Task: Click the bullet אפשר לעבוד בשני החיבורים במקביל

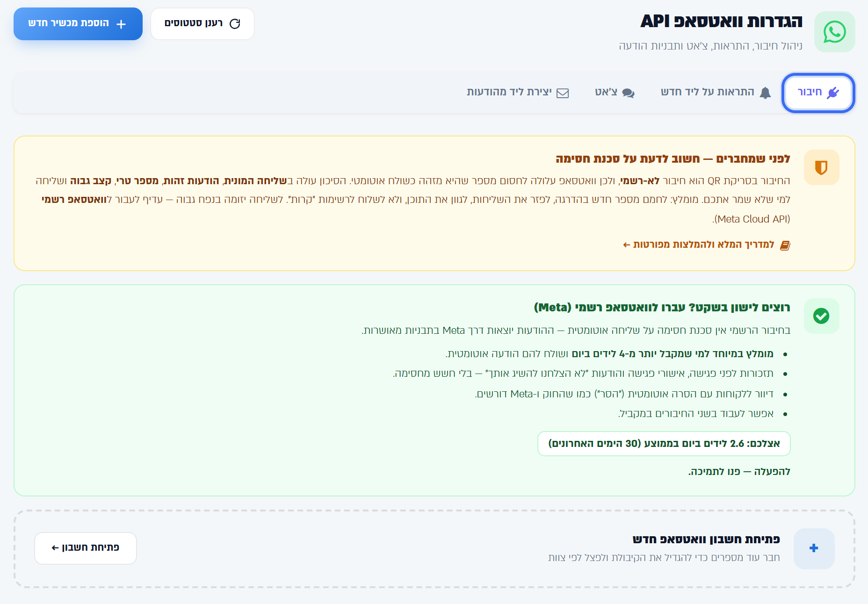Action: pos(696,414)
